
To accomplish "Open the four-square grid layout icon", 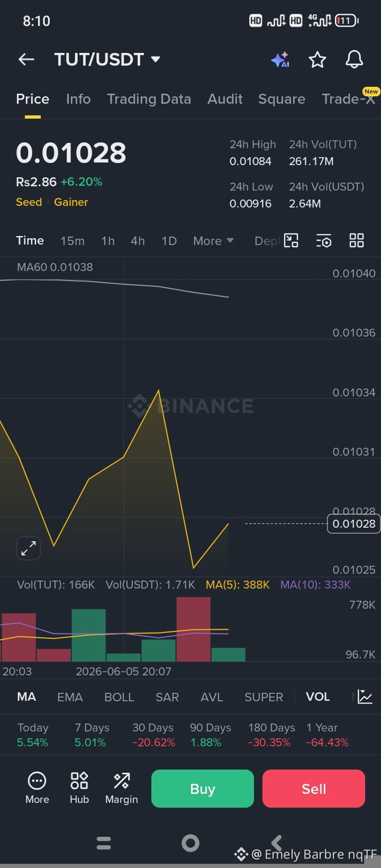I will [x=357, y=240].
